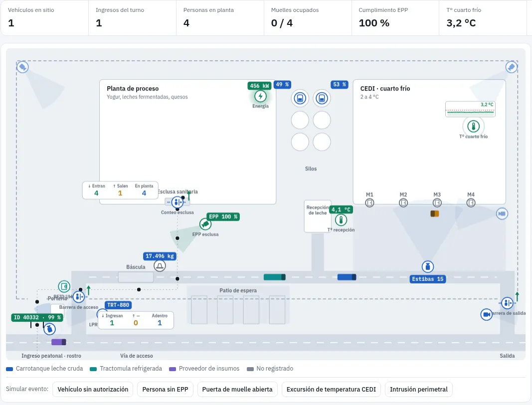Select the silo icon labeled 53 %
The image size is (532, 405).
[x=322, y=98]
